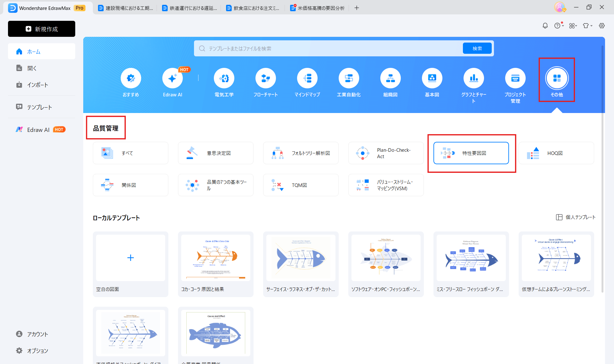
Task: Open the Flowchart category icon
Action: (265, 78)
